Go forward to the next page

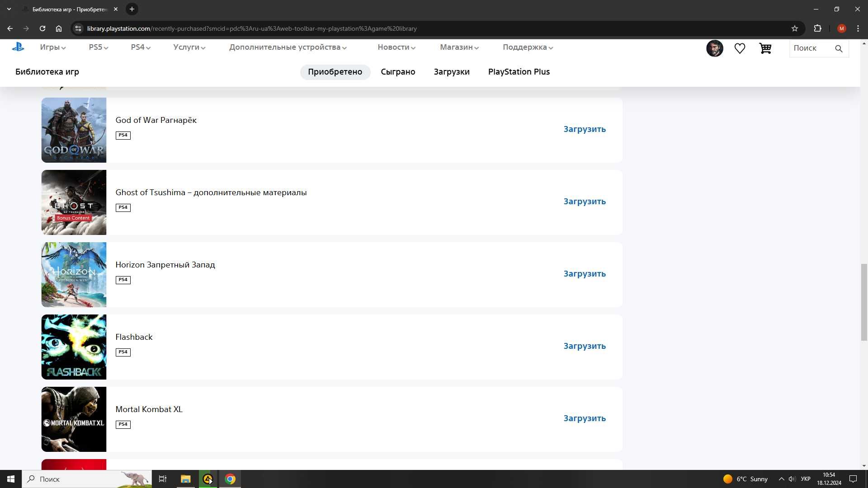26,28
